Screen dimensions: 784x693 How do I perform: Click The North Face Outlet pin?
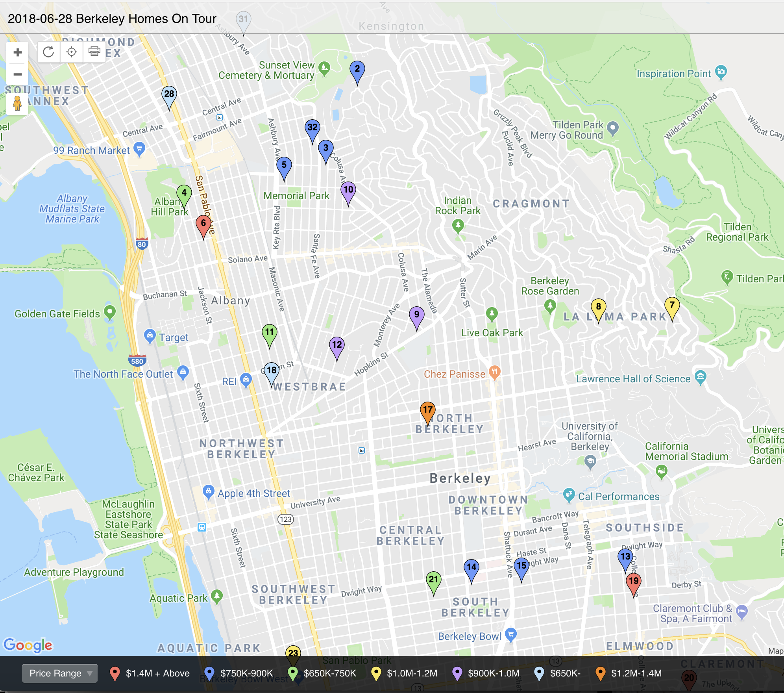tap(183, 372)
